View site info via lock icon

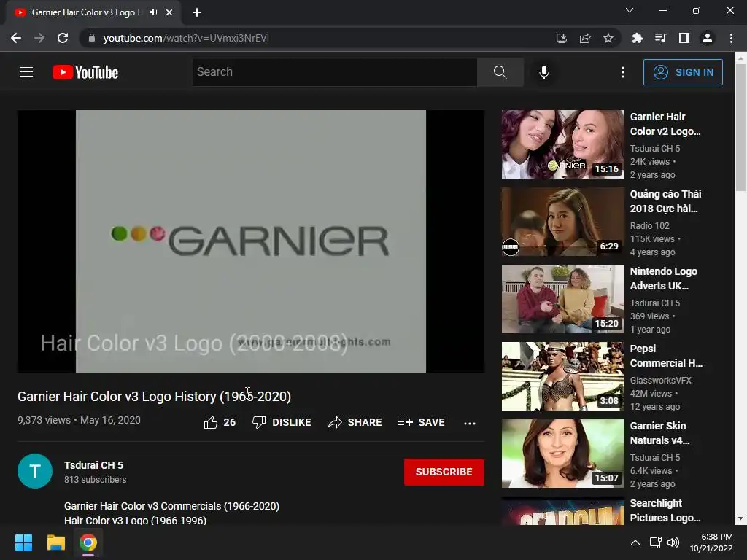[x=92, y=38]
